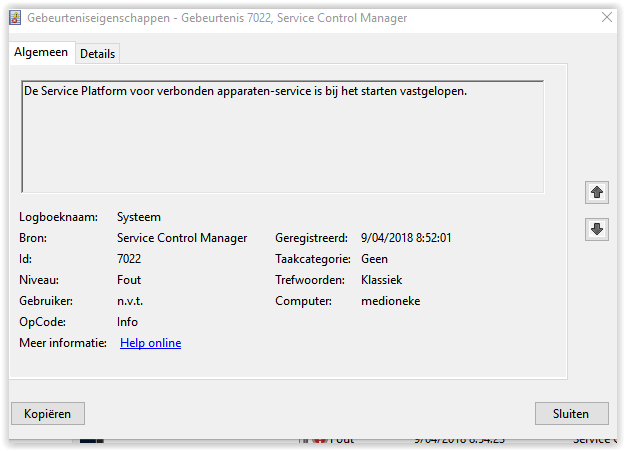
Task: Click the red error icon behind dialog
Action: (319, 440)
